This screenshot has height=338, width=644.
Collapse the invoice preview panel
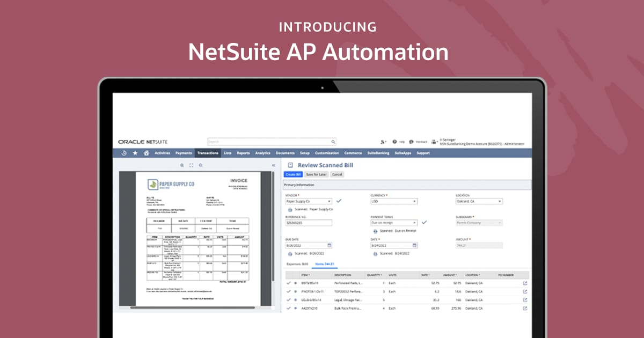(273, 166)
